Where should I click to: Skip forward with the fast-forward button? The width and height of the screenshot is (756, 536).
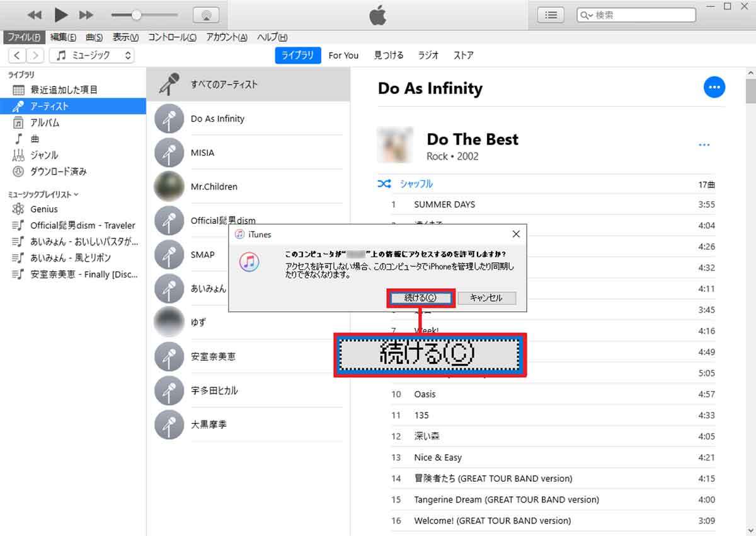[x=86, y=15]
